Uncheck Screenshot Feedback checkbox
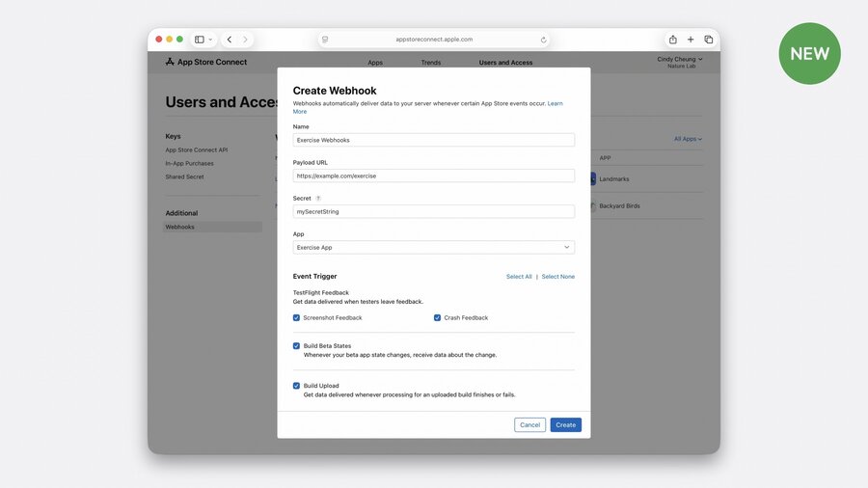868x488 pixels. [296, 317]
